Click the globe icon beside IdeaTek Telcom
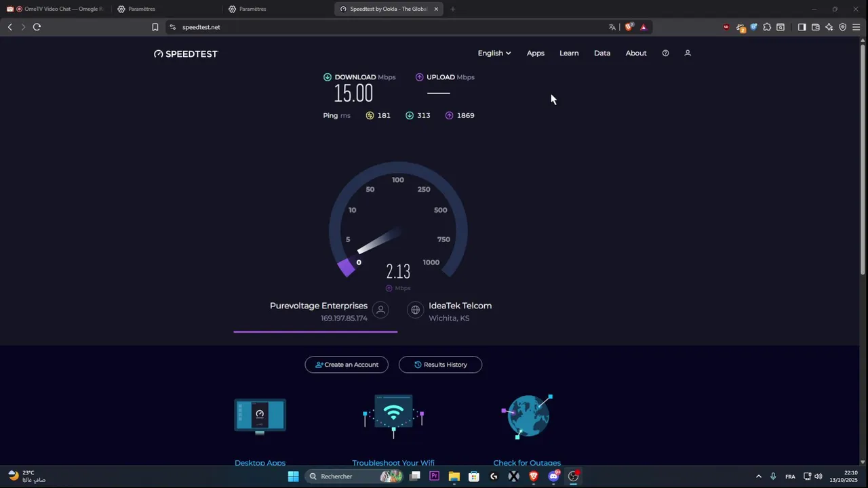The height and width of the screenshot is (488, 868). point(415,310)
